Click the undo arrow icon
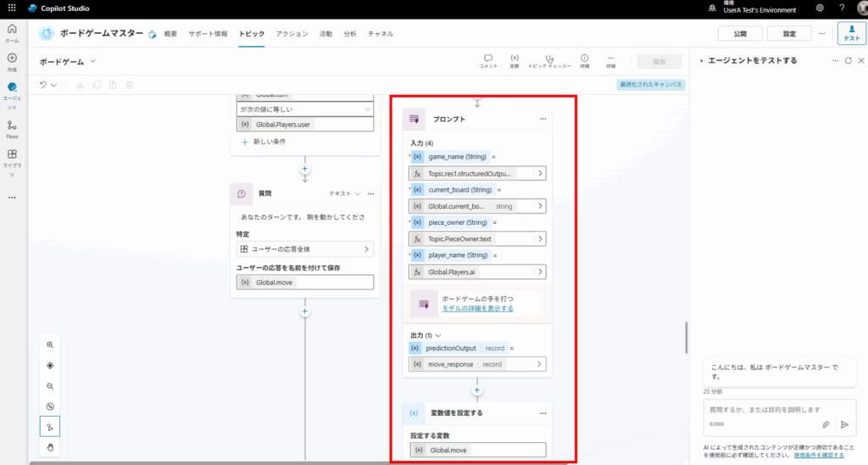Image resolution: width=868 pixels, height=465 pixels. click(x=43, y=85)
